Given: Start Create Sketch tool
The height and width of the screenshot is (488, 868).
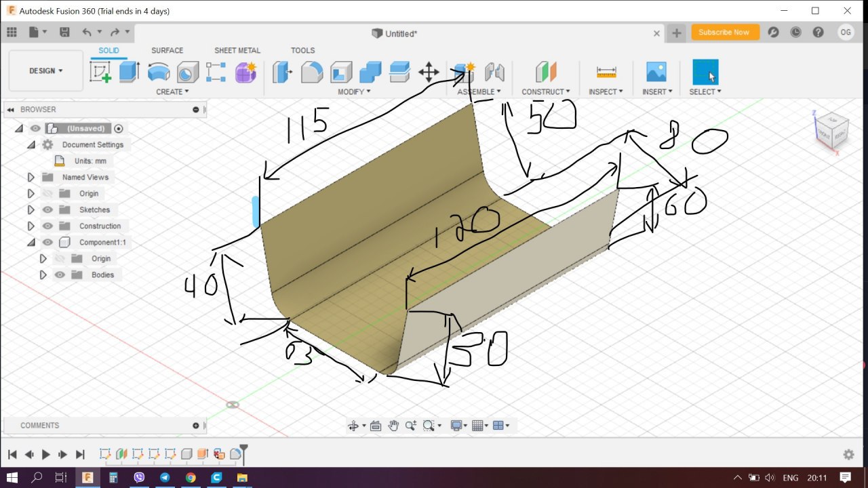Looking at the screenshot, I should coord(100,72).
